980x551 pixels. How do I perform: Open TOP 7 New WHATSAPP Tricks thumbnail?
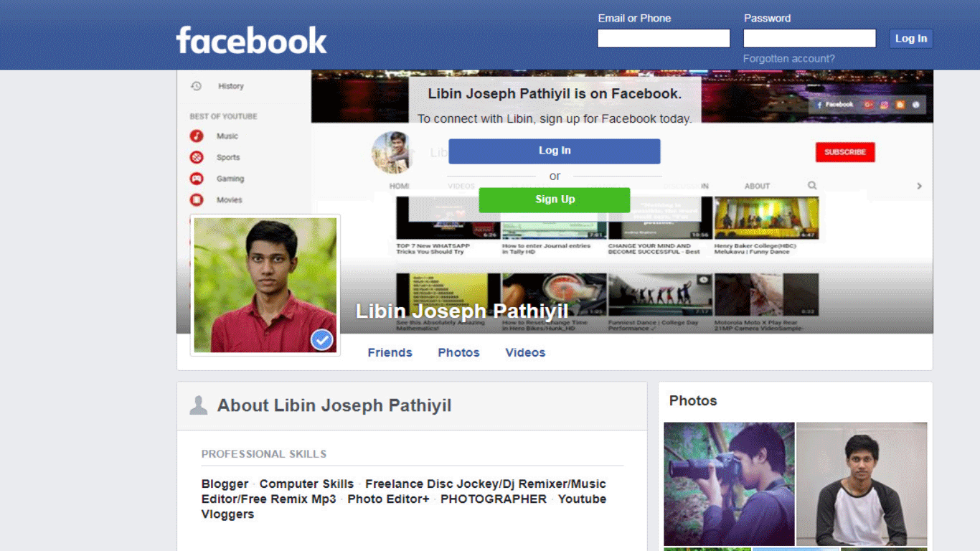pyautogui.click(x=448, y=218)
